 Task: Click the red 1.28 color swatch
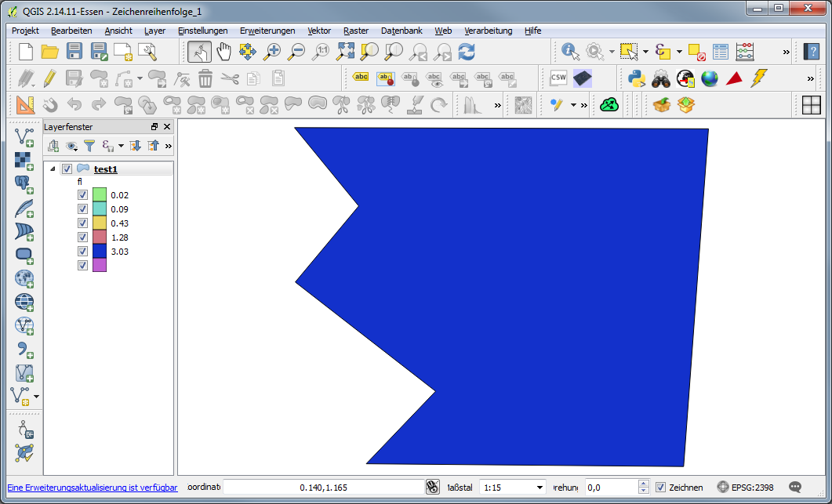coord(100,237)
